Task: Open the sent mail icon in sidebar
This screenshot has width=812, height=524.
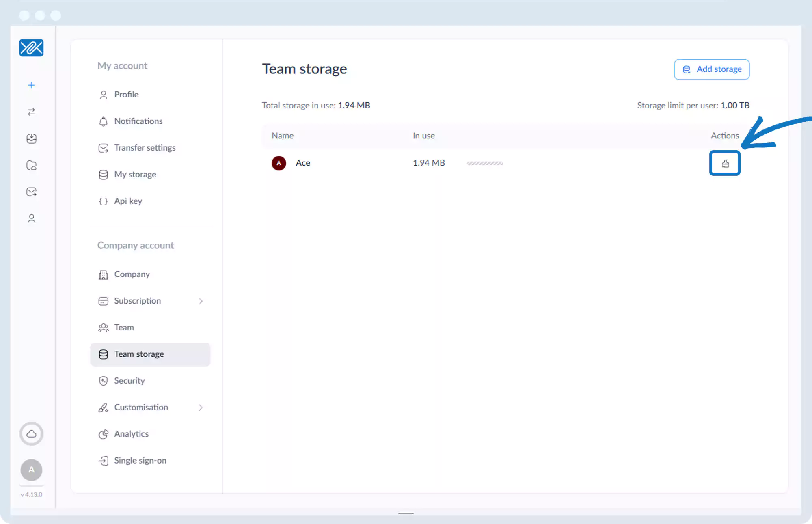Action: 31,192
